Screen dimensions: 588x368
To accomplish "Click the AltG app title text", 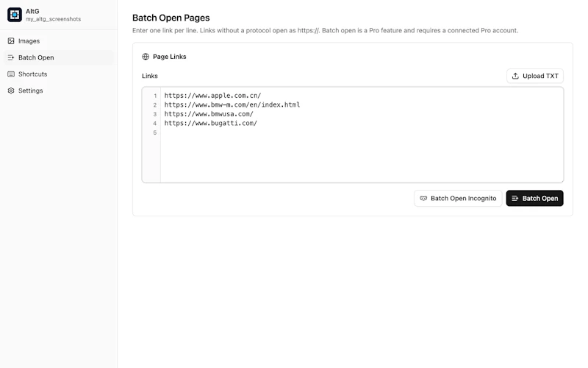I will tap(32, 11).
